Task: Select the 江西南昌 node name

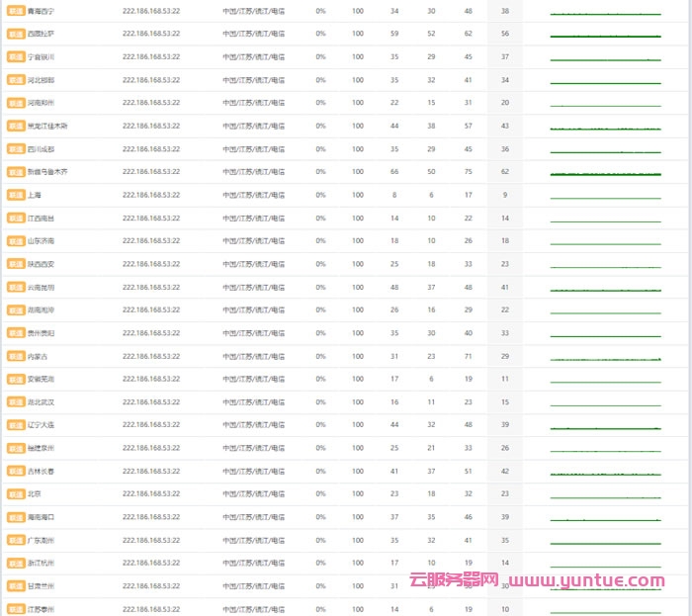Action: pyautogui.click(x=42, y=218)
